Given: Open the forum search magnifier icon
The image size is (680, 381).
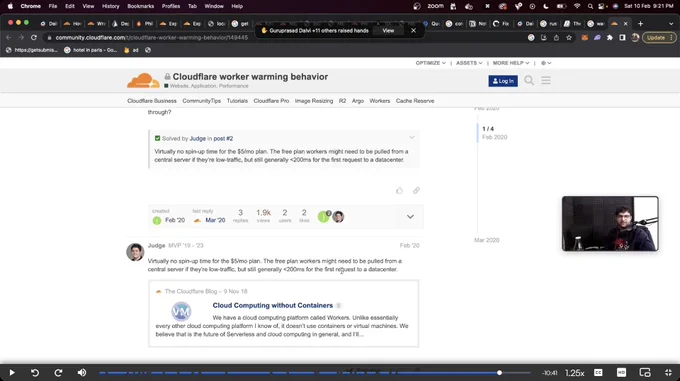Looking at the screenshot, I should (x=529, y=80).
